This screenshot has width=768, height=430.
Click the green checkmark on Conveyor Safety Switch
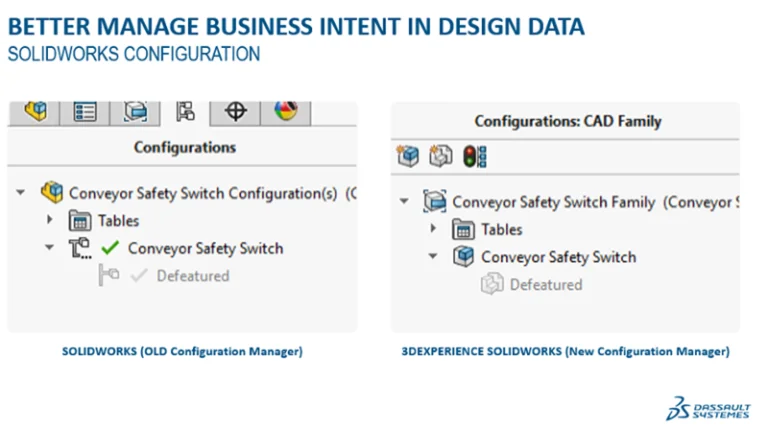point(110,248)
